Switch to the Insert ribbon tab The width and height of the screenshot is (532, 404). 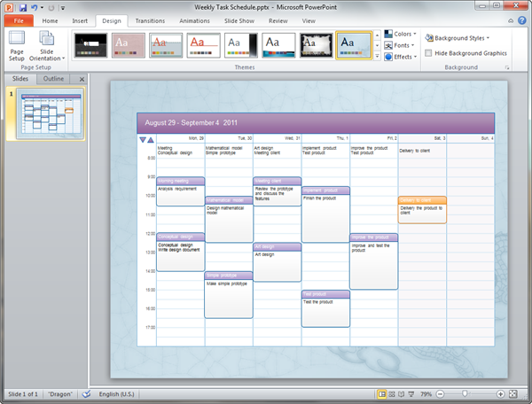point(80,20)
